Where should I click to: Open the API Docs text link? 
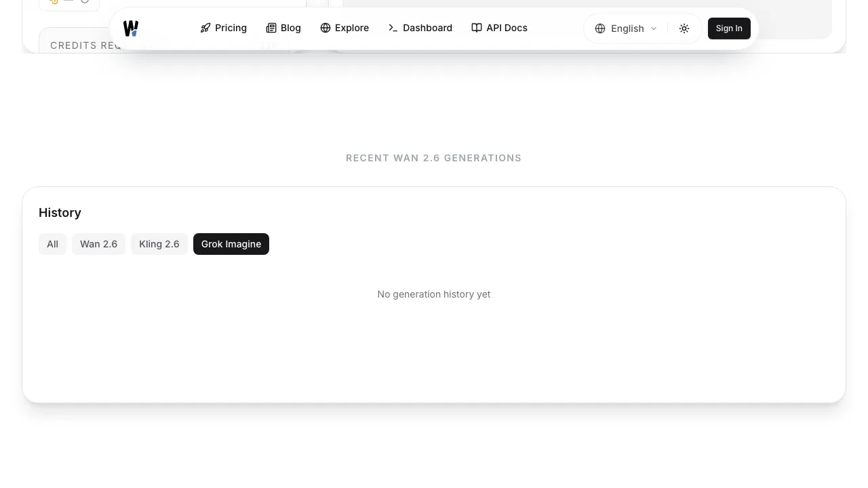coord(507,28)
